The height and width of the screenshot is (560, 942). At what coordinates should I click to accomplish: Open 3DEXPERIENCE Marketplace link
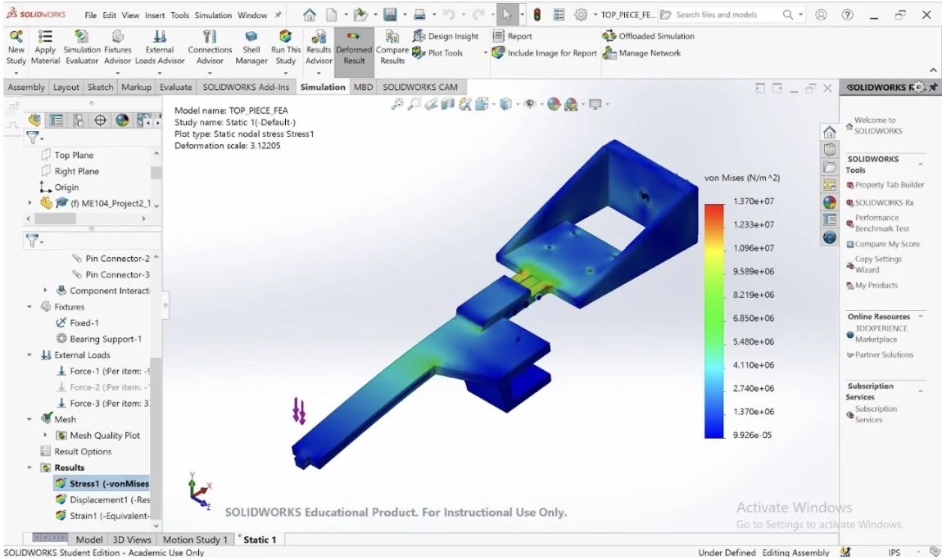pyautogui.click(x=877, y=334)
